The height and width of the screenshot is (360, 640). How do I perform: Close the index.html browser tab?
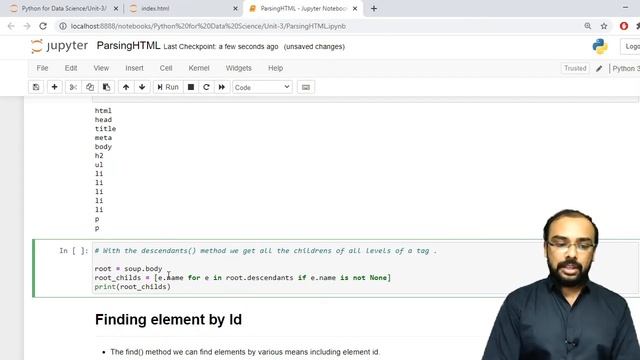(x=235, y=9)
